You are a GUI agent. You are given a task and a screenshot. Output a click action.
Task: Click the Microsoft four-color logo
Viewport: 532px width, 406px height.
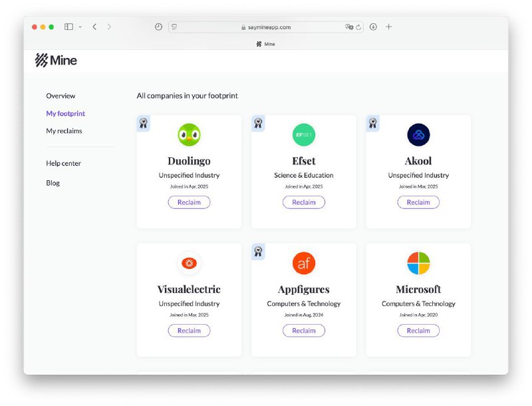point(418,264)
